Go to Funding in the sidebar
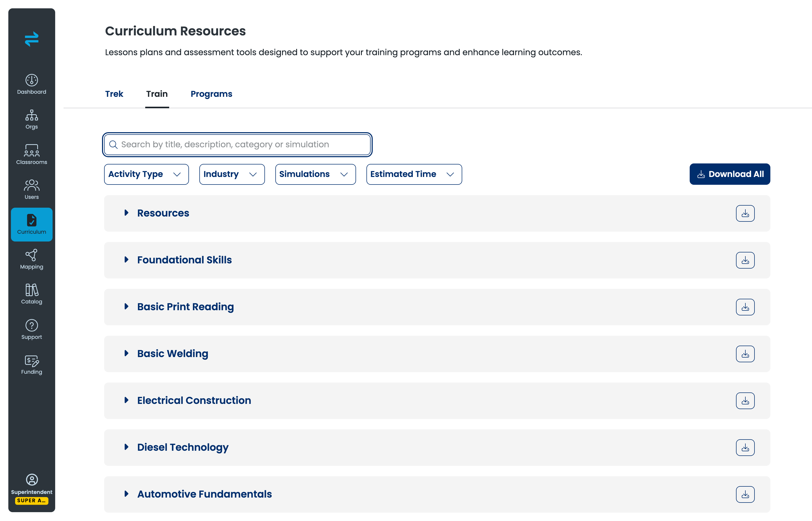The width and height of the screenshot is (812, 521). [31, 365]
